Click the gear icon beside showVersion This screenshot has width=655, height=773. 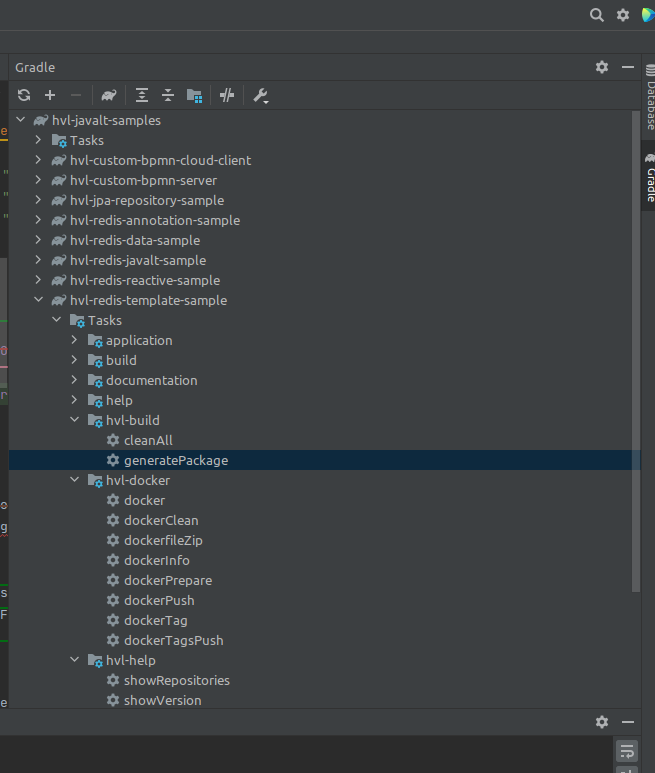(x=113, y=700)
